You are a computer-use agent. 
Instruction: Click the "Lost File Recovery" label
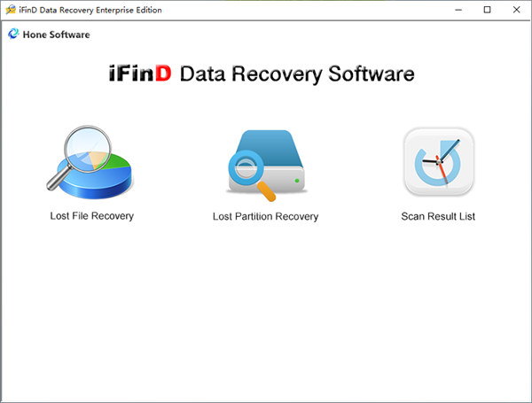92,216
